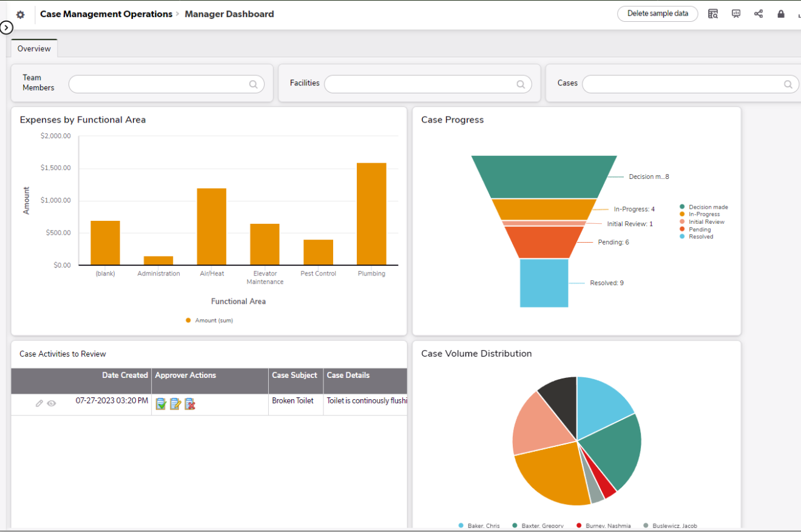Click the approve action icon with green check

tap(161, 404)
